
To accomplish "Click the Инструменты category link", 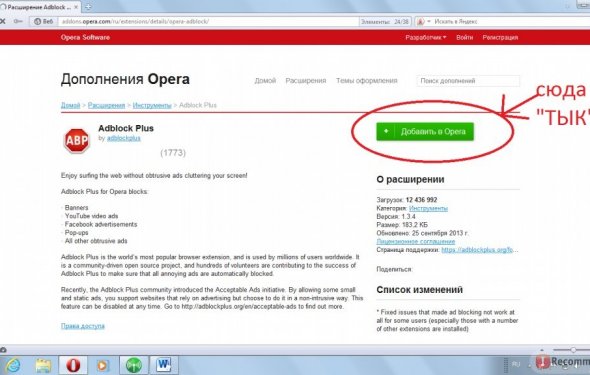I will point(428,208).
